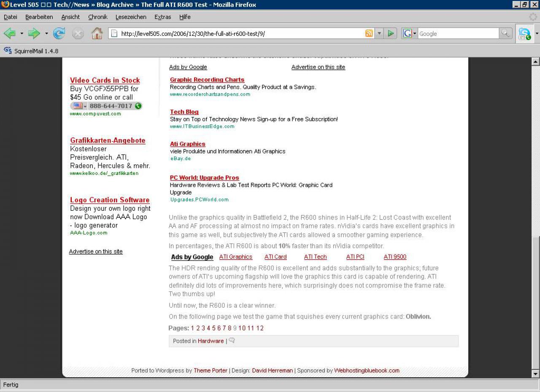Focus the address bar URL field
Screen dimensions: 540x392
(242, 34)
